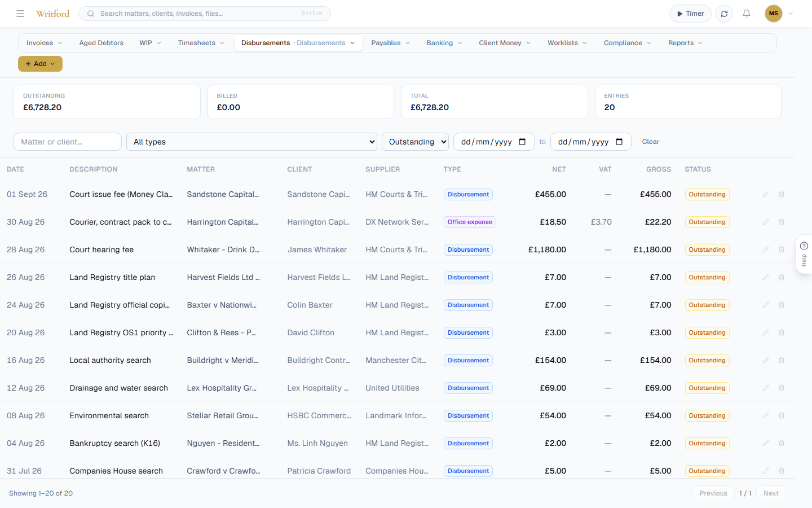The width and height of the screenshot is (812, 508).
Task: Go to the Previous page
Action: coord(713,493)
